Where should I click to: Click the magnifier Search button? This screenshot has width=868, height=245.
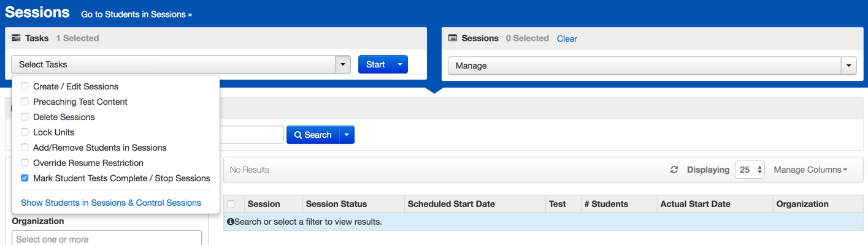point(312,135)
